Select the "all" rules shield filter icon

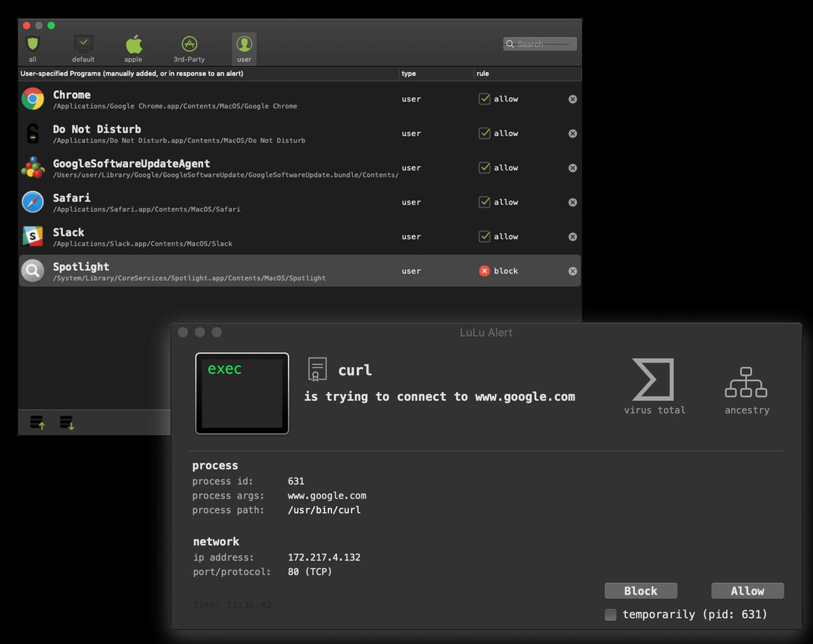coord(33,43)
